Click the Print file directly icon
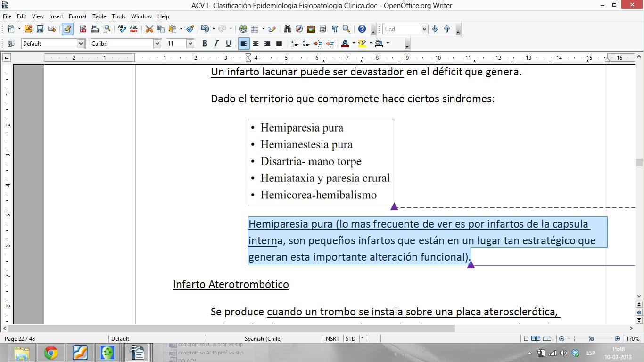 95,29
